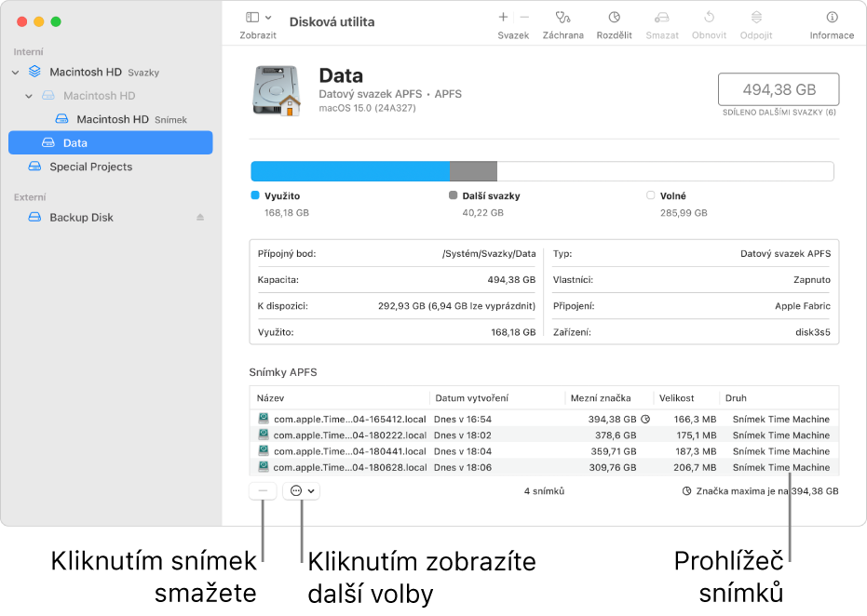The image size is (867, 616).
Task: Click snapshot icon of 04-180628.local row
Action: pyautogui.click(x=264, y=466)
